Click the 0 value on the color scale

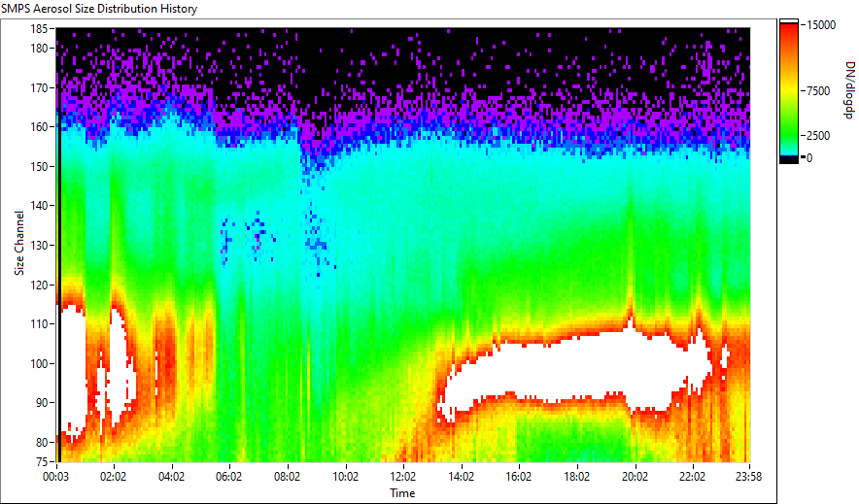point(809,158)
